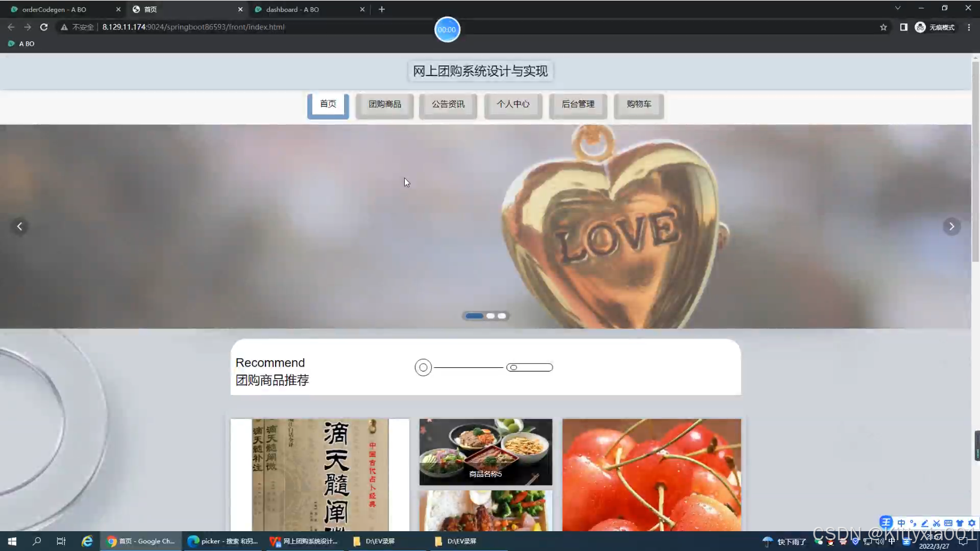Open the tab search dropdown arrow

click(x=898, y=8)
